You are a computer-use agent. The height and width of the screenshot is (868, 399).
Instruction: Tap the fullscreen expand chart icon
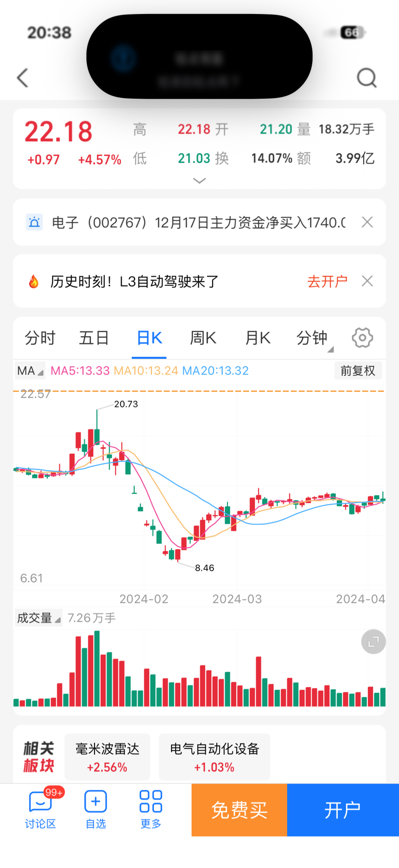[373, 642]
